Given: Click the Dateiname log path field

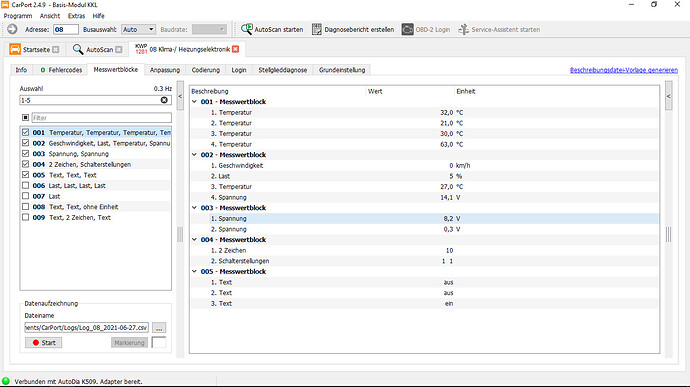Looking at the screenshot, I should (x=87, y=328).
